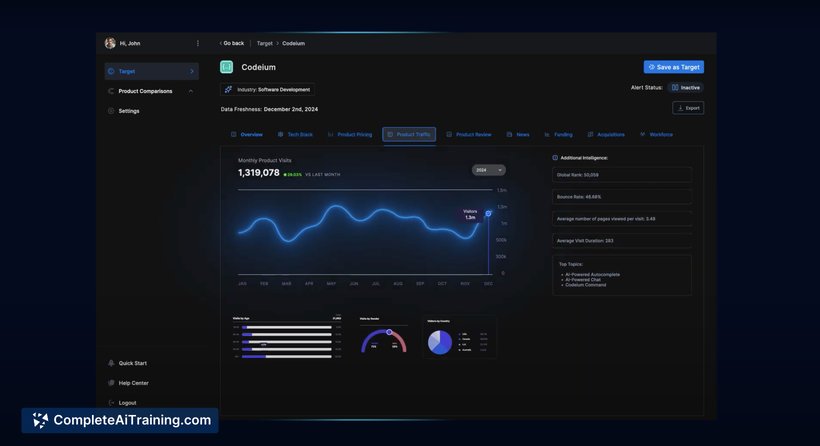Select the Target item in the sidebar
This screenshot has height=446, width=820.
(x=152, y=71)
